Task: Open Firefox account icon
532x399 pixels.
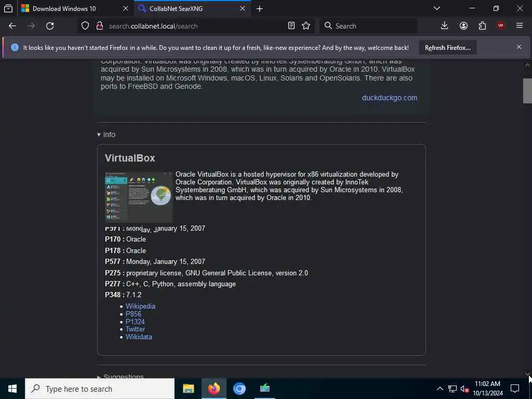Action: pos(463,26)
